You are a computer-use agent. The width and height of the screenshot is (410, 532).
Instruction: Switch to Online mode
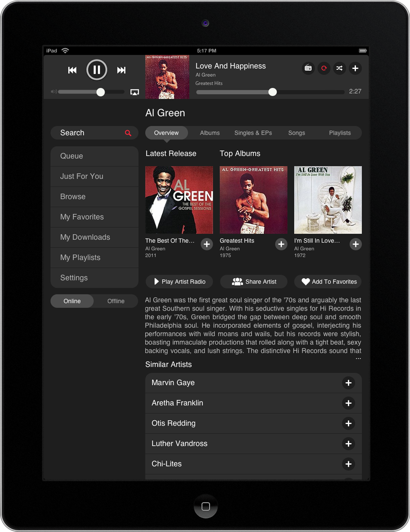[72, 301]
